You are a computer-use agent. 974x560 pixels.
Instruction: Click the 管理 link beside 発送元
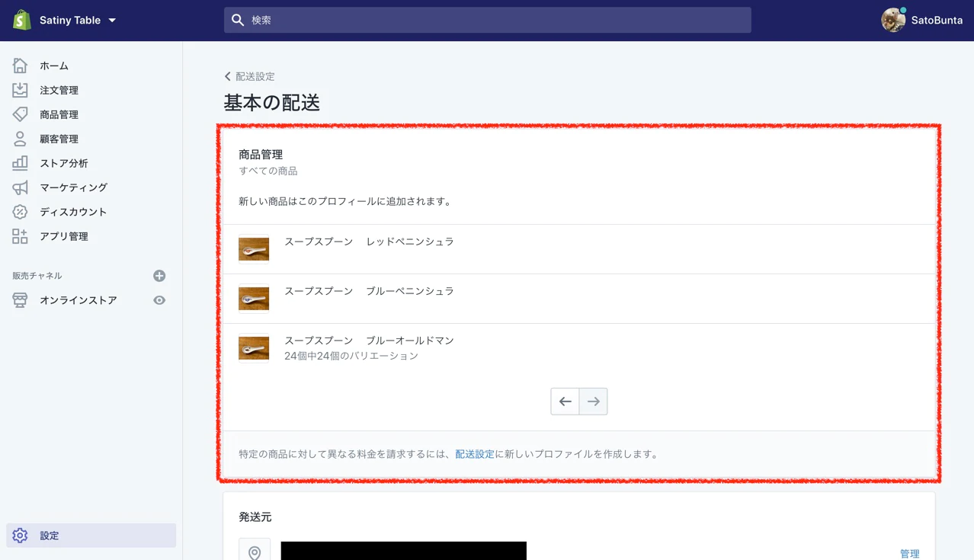point(909,554)
